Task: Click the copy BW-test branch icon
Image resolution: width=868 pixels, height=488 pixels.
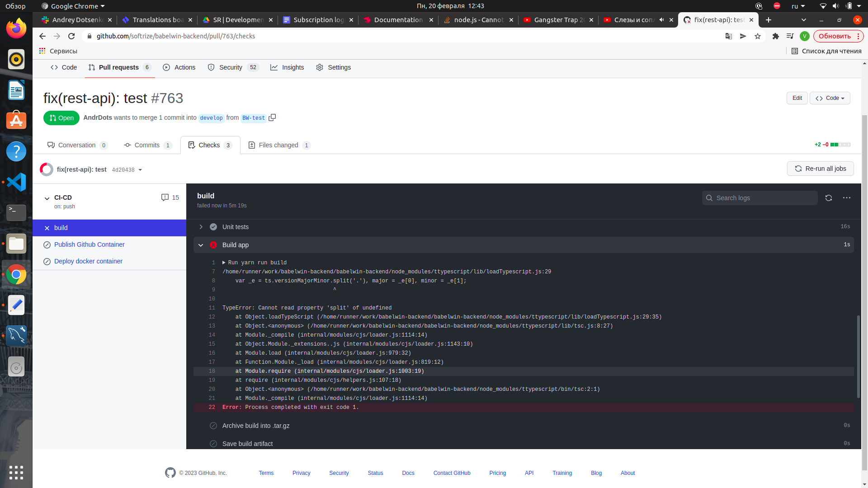Action: [x=272, y=117]
